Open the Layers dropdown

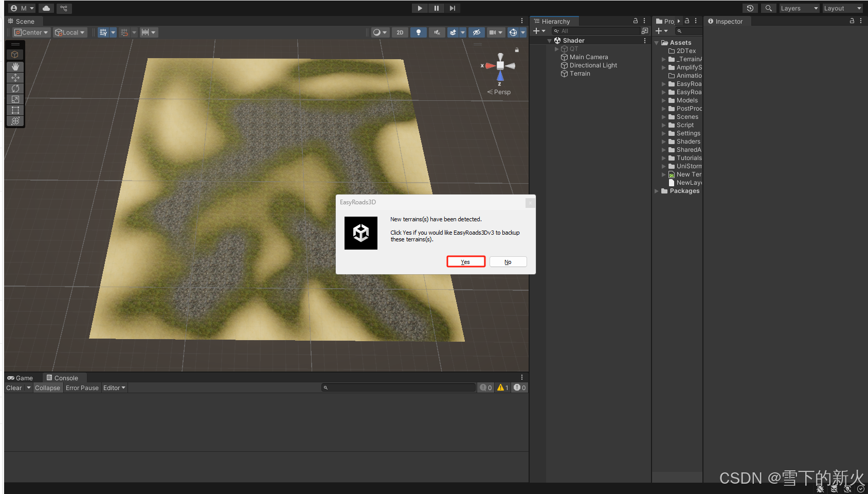point(799,8)
